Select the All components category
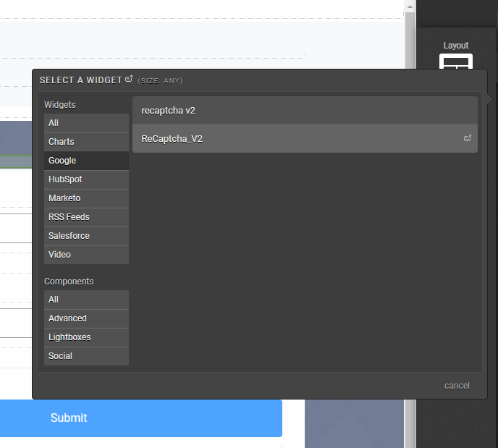The image size is (498, 448). (x=86, y=300)
